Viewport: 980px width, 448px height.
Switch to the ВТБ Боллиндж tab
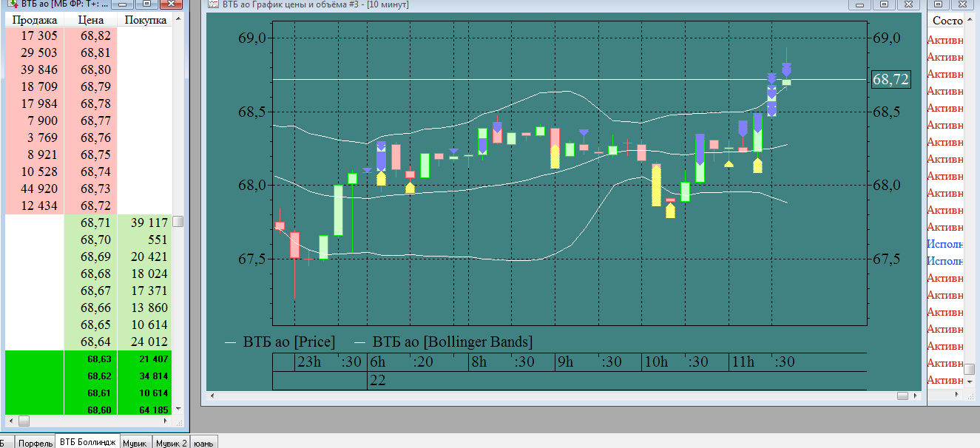pos(87,442)
